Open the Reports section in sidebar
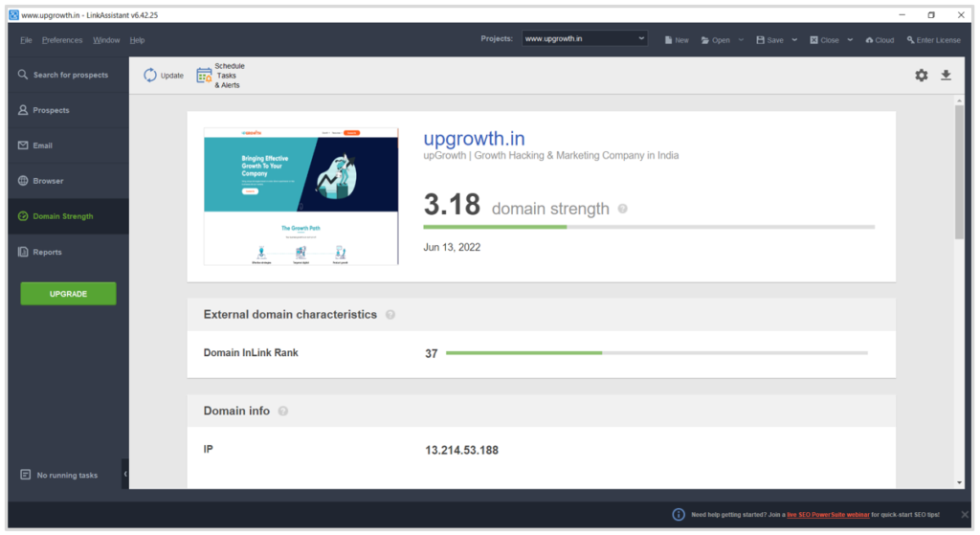 click(x=68, y=252)
